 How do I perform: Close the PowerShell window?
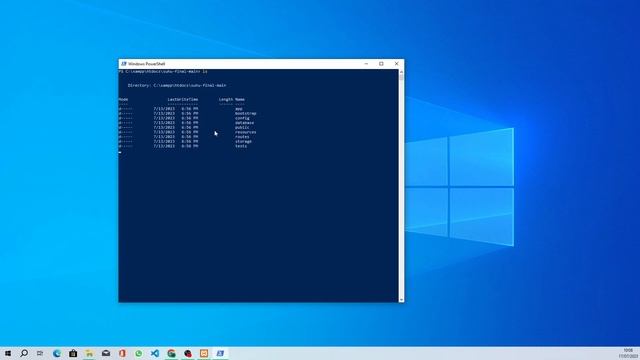pyautogui.click(x=396, y=64)
